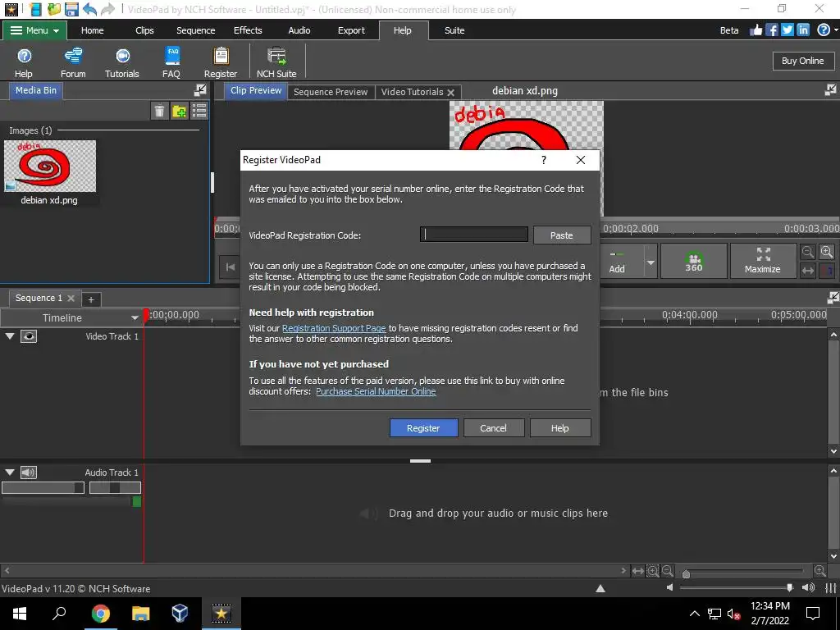Click the list view icon in Media Bin
Image resolution: width=840 pixels, height=630 pixels.
199,111
